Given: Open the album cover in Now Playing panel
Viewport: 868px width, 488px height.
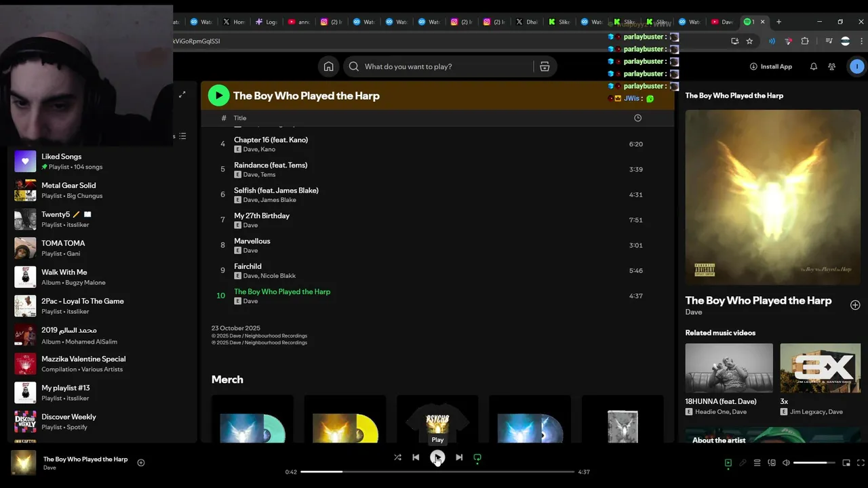Looking at the screenshot, I should [772, 197].
